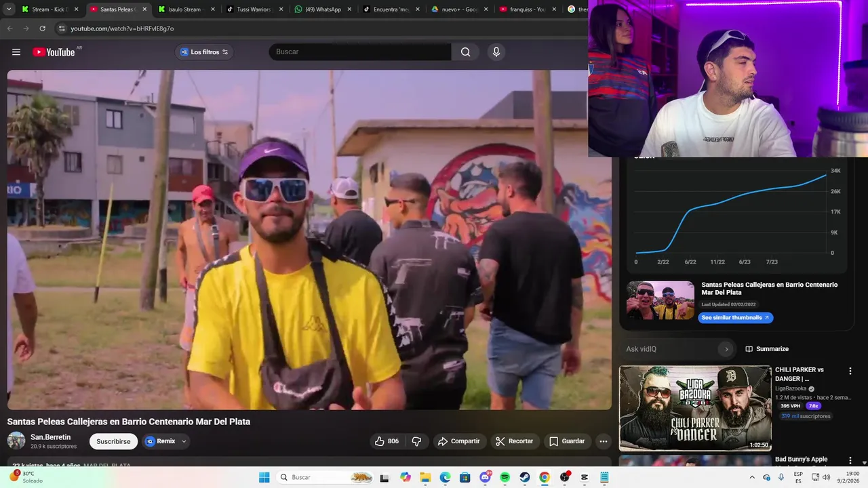Switch to Stream - Kick tab

(x=51, y=9)
